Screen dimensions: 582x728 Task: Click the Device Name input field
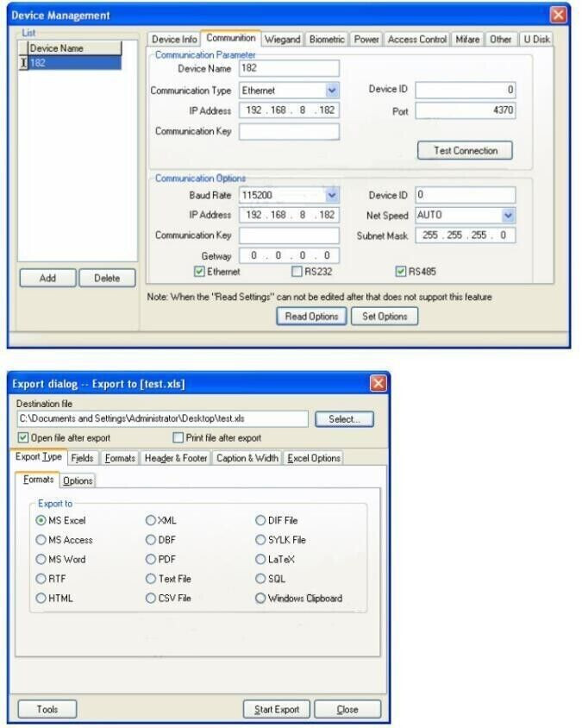[x=289, y=68]
